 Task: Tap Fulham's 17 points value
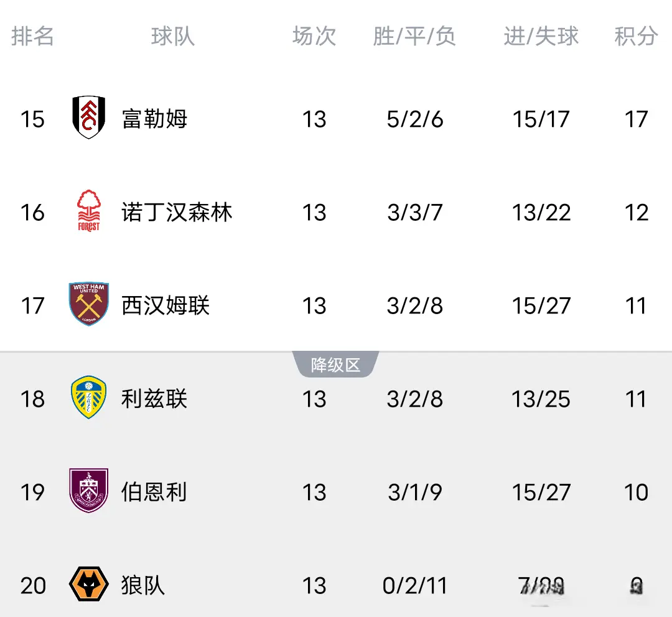[636, 119]
